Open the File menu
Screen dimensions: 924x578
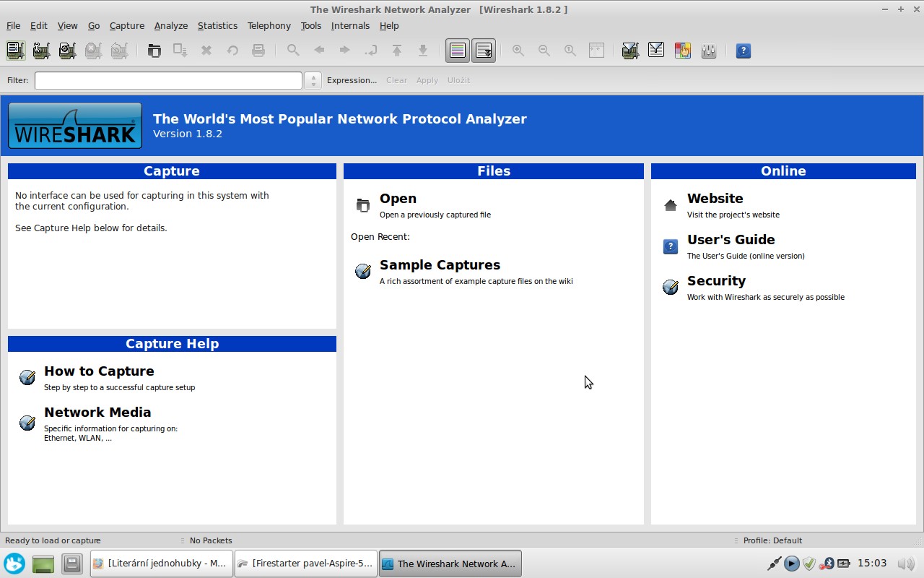13,25
